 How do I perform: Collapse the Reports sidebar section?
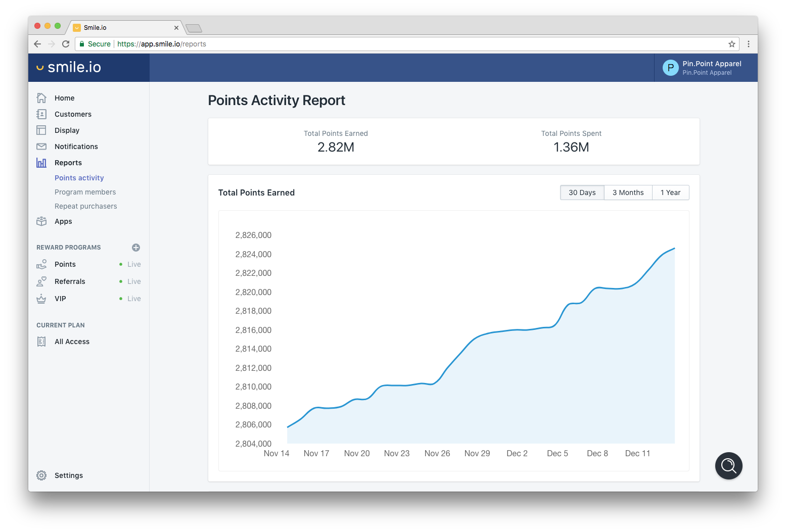tap(68, 163)
